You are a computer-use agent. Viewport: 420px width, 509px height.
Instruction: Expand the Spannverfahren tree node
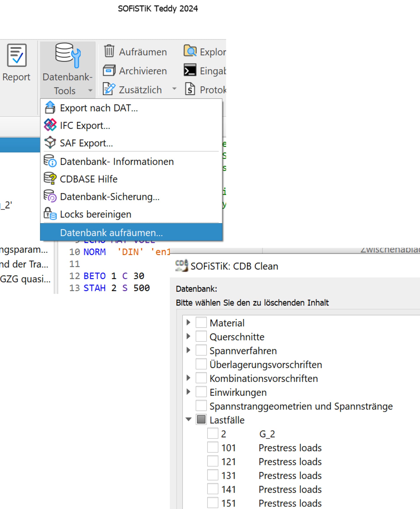pyautogui.click(x=189, y=350)
